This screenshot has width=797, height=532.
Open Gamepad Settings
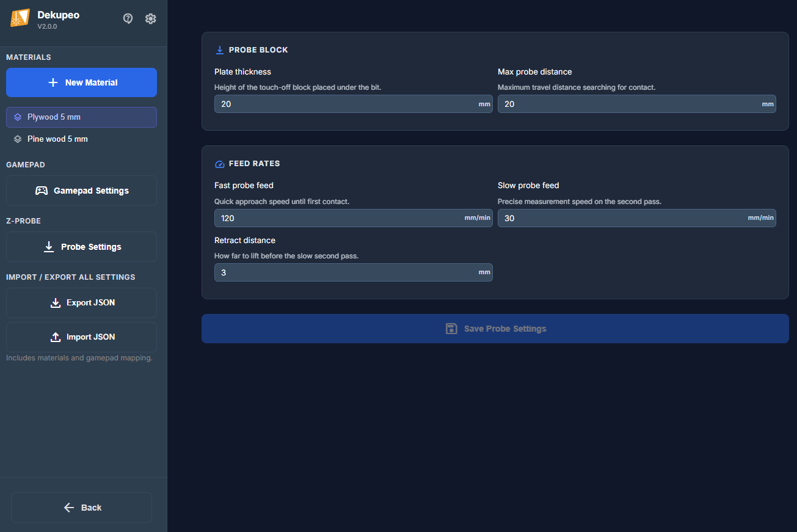tap(81, 191)
